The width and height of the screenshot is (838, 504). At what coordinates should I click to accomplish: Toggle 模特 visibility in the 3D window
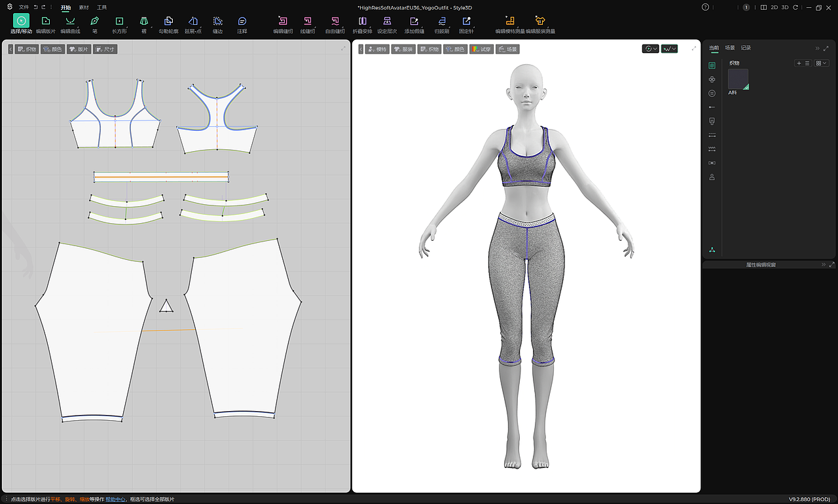tap(377, 49)
